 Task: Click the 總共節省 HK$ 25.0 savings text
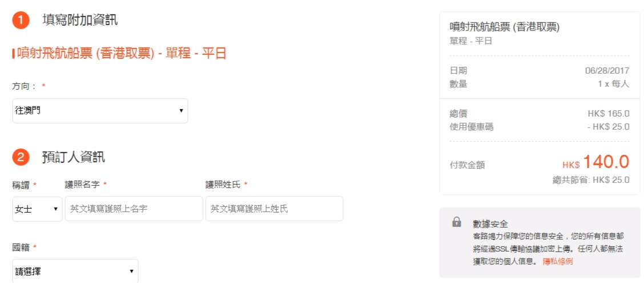[588, 180]
